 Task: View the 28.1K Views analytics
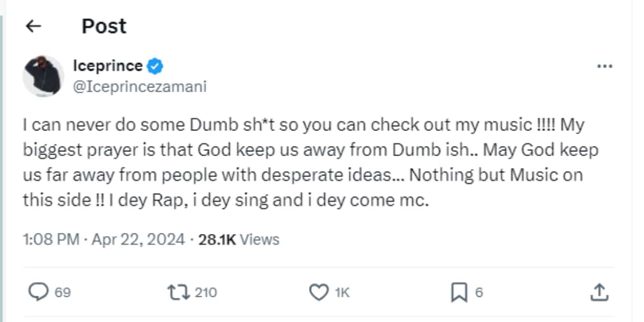pos(239,239)
